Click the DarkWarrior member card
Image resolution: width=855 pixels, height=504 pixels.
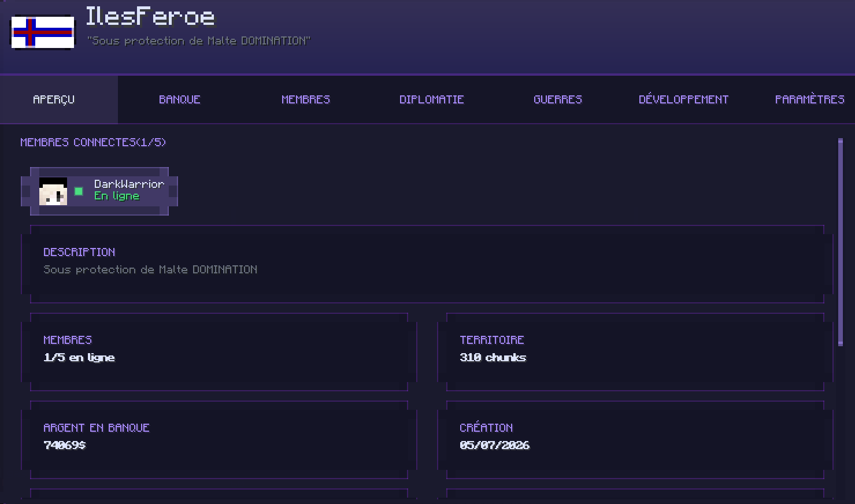99,191
